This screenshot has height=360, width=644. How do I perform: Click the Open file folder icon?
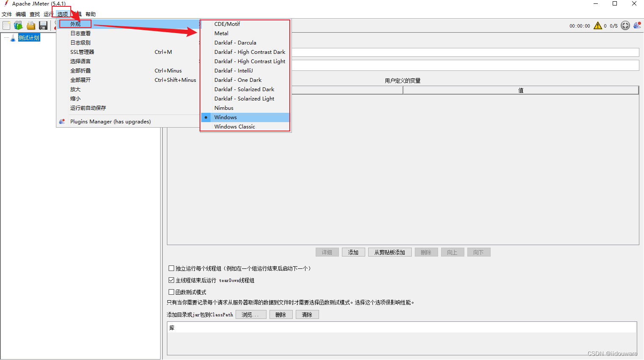31,25
